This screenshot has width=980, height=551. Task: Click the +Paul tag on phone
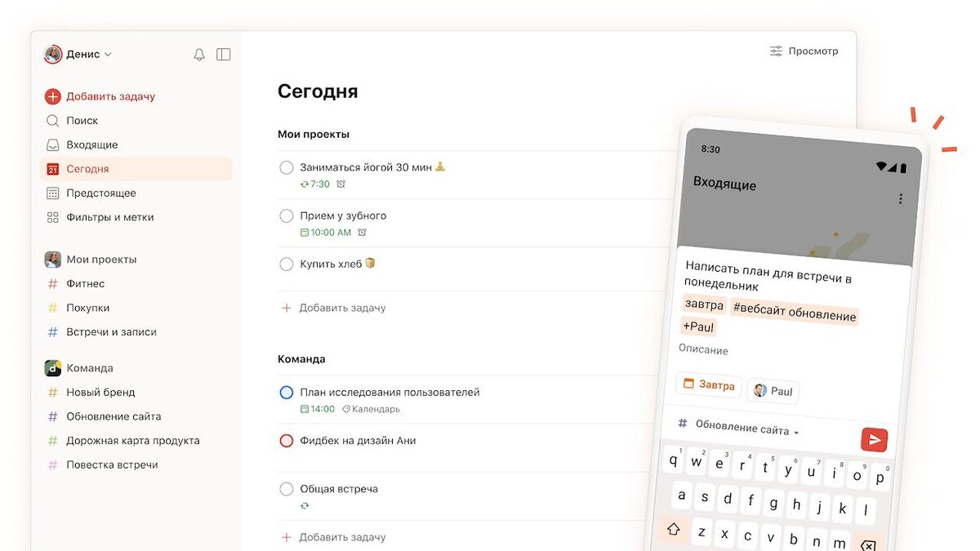point(698,327)
